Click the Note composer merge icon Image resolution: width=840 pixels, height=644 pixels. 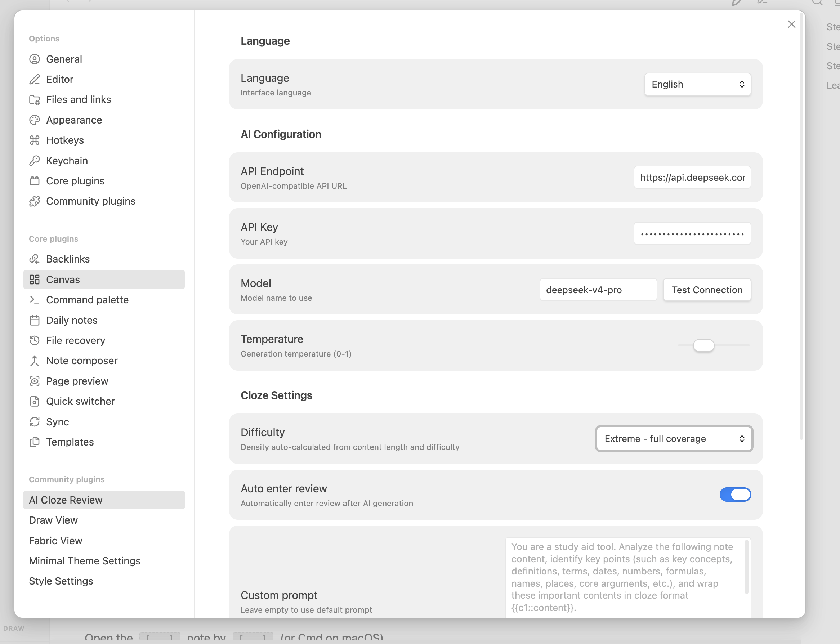[x=35, y=361]
